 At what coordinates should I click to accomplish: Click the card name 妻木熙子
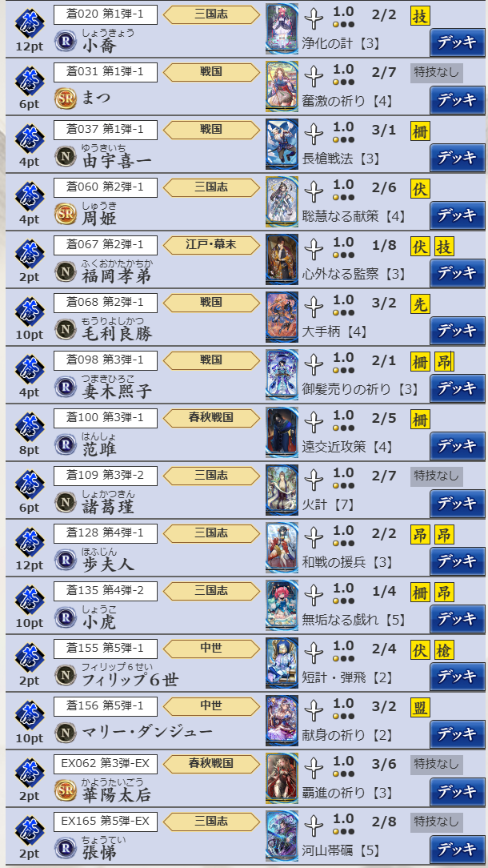click(x=117, y=392)
